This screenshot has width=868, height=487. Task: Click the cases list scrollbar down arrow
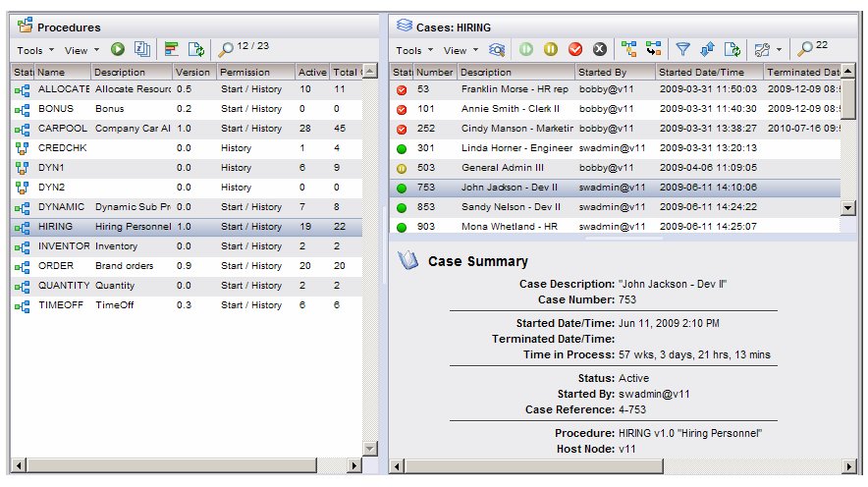848,208
